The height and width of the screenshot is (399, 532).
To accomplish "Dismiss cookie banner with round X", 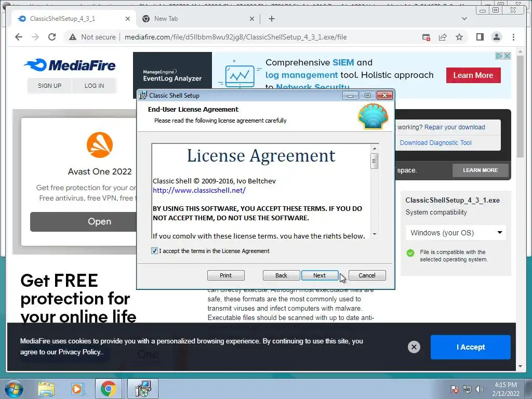I will pos(414,347).
